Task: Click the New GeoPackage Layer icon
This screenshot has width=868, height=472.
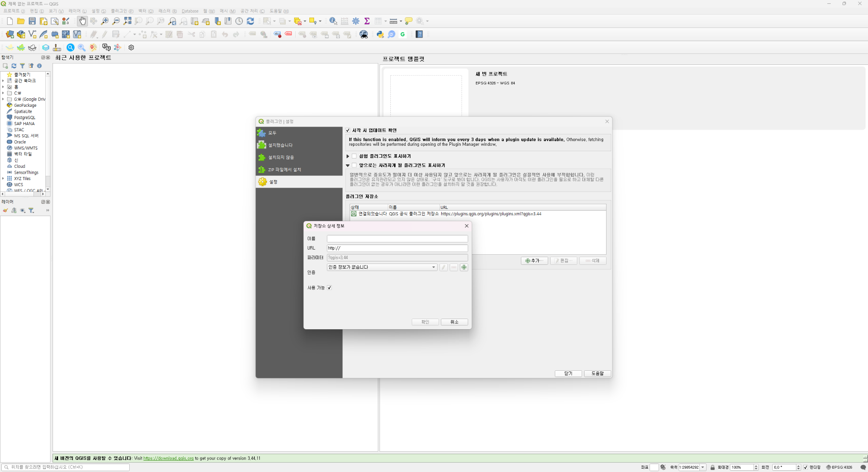Action: [x=21, y=34]
